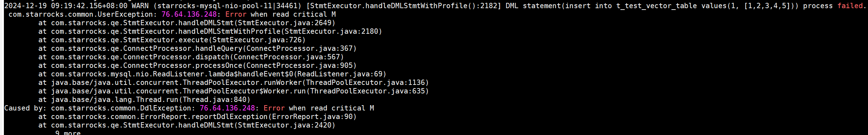Click the ConnectProcessor.processOnce stack line

pyautogui.click(x=197, y=65)
